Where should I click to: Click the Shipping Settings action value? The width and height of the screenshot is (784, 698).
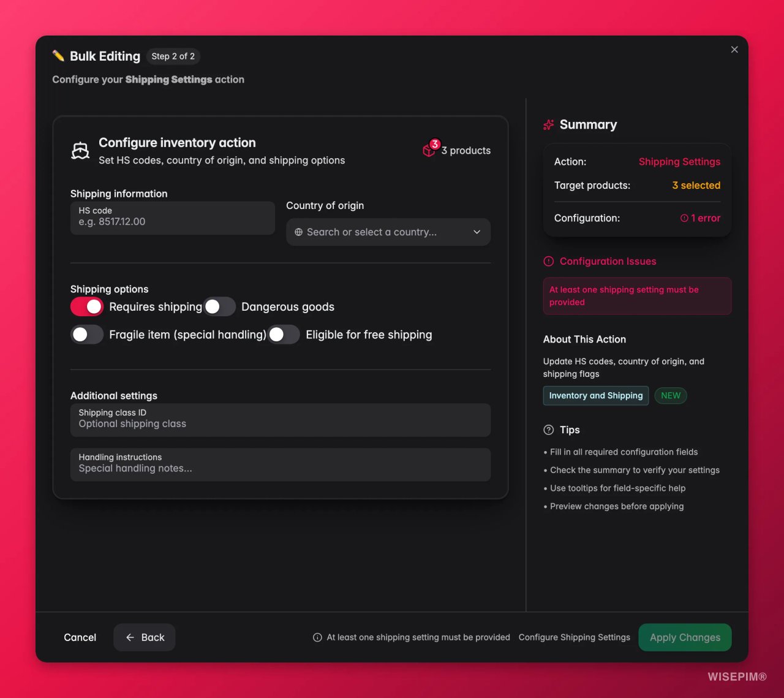point(679,162)
